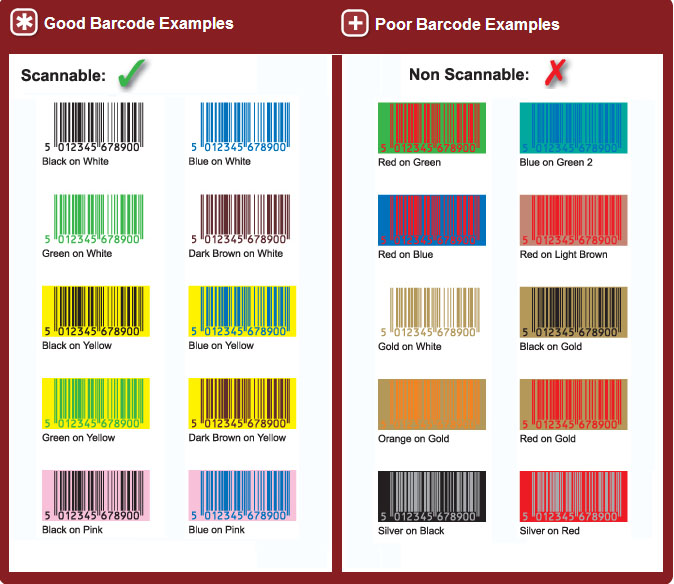674x584 pixels.
Task: Click the plus icon beside Poor Barcode Examples
Action: click(x=355, y=23)
